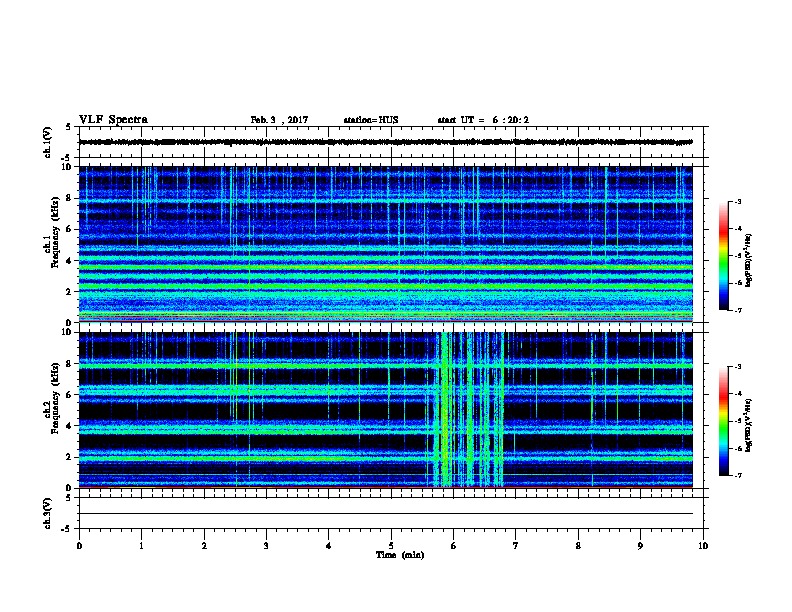792x612 pixels.
Task: Click the log(PSD) label beside ch.1 colorbar
Action: pyautogui.click(x=748, y=261)
